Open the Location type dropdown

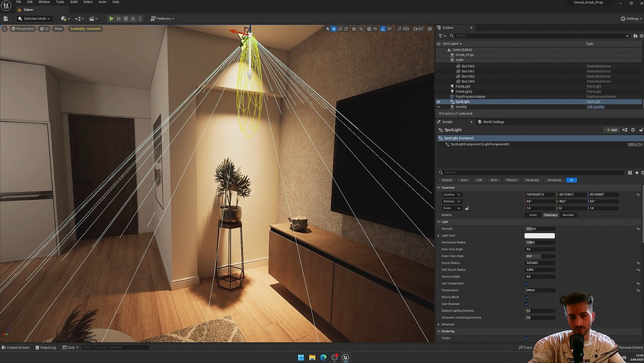click(451, 195)
